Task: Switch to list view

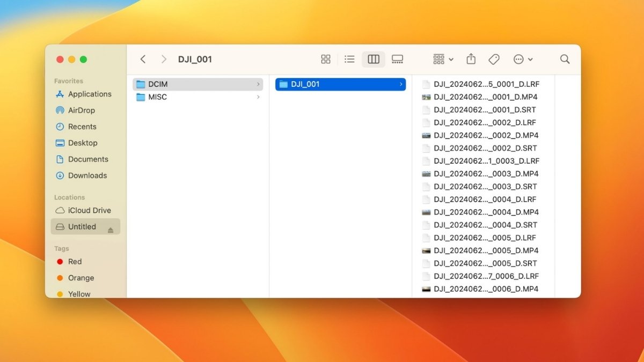Action: (349, 60)
